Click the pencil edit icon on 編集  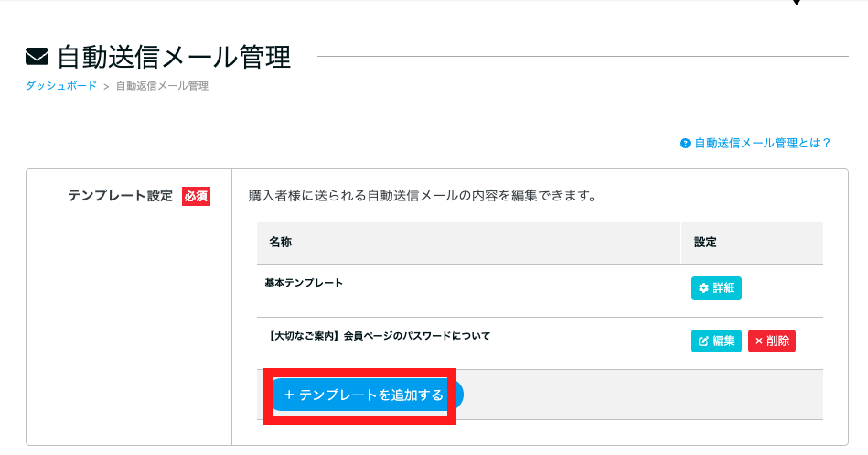[703, 341]
